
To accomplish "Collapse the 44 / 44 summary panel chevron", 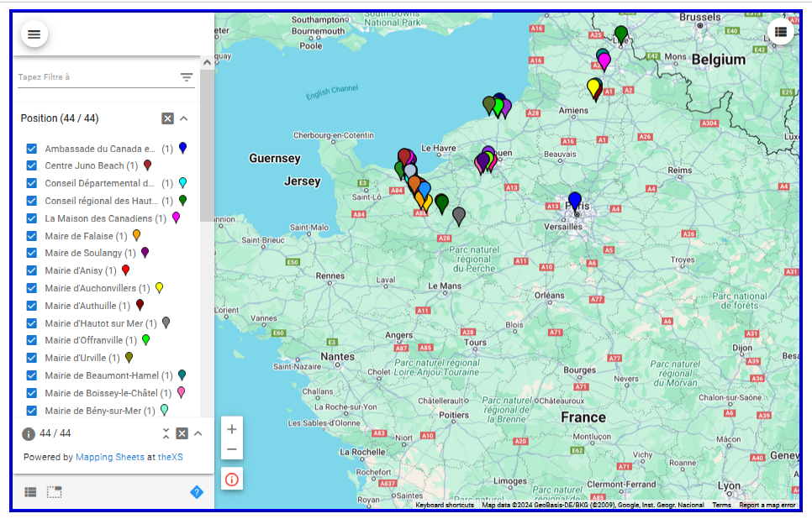I will [x=198, y=433].
